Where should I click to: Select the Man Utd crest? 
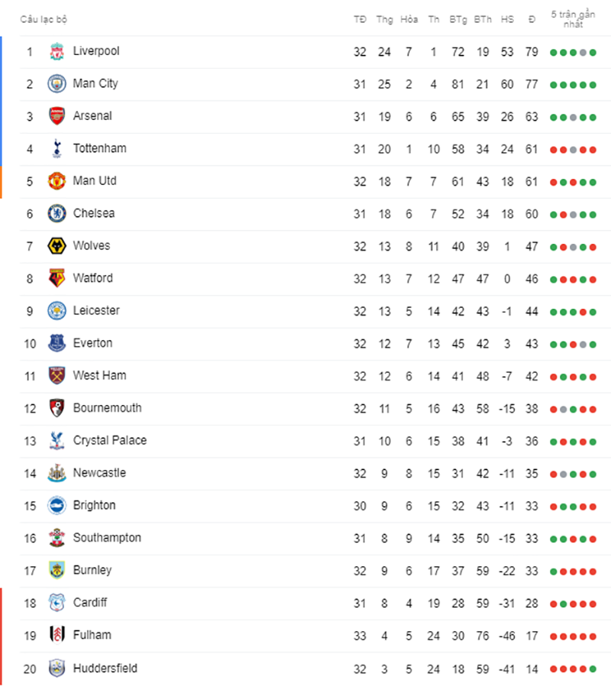click(x=57, y=181)
